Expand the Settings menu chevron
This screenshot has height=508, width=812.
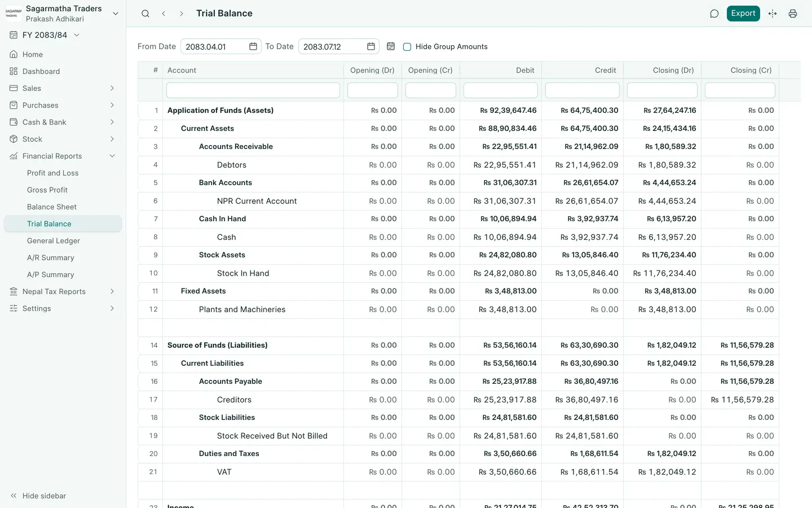click(112, 308)
